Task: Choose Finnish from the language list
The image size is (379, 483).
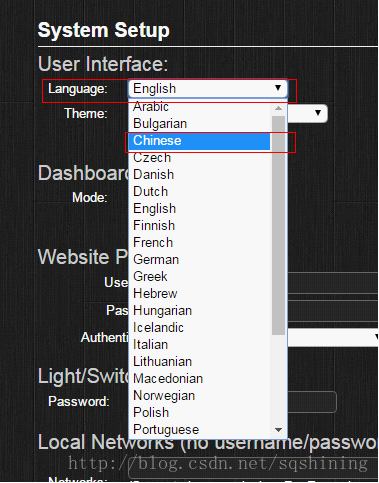Action: coord(199,226)
